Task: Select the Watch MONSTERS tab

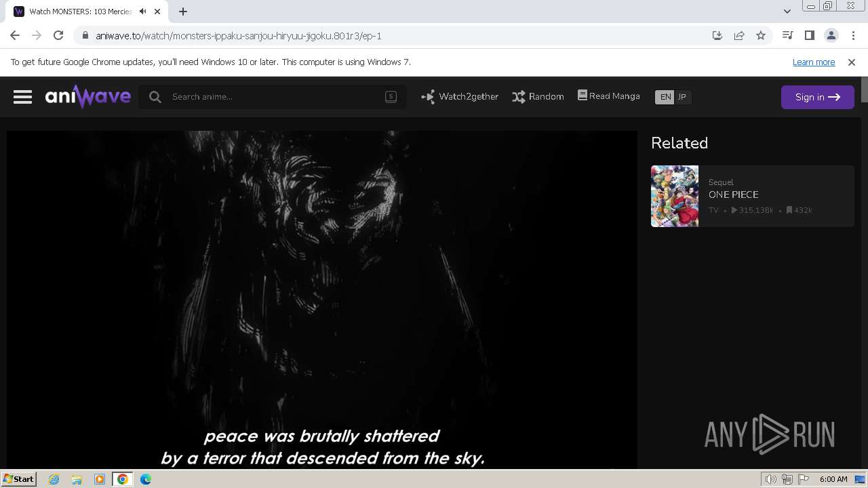Action: point(88,12)
